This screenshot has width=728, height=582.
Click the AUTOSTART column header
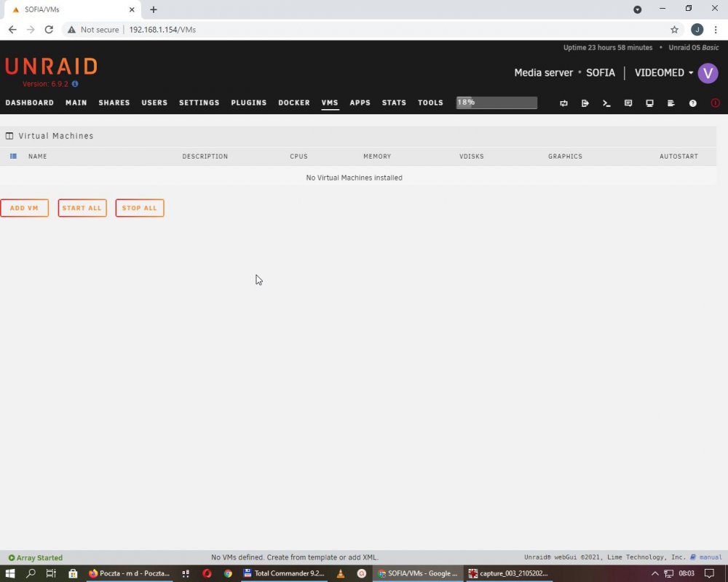coord(678,156)
